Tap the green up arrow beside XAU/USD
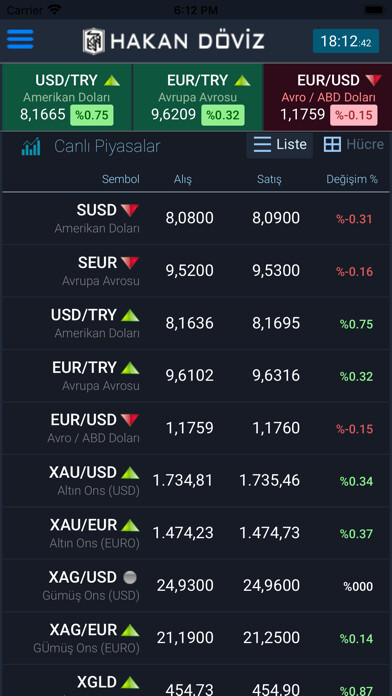The width and height of the screenshot is (392, 696). [130, 473]
